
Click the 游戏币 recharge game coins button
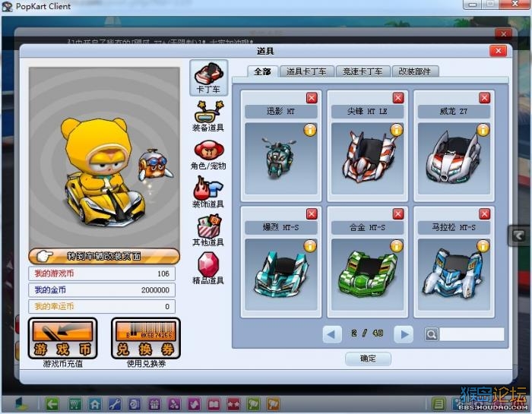coord(63,338)
